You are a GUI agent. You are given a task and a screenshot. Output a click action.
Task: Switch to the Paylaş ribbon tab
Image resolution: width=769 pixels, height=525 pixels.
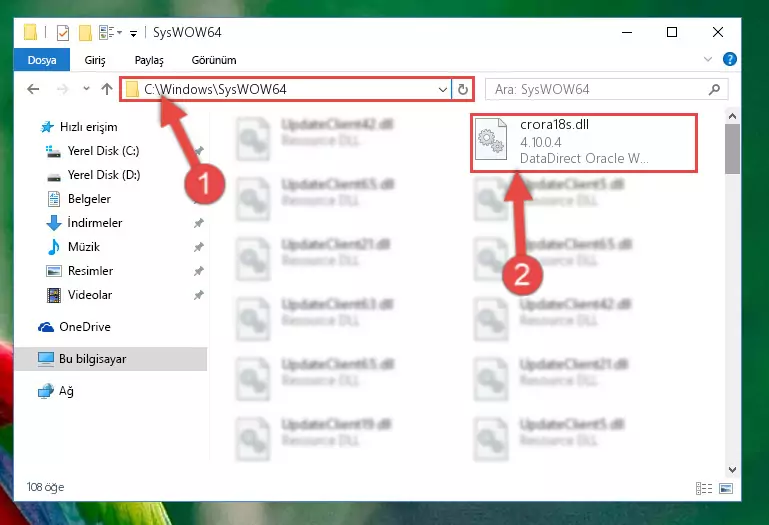pos(149,60)
